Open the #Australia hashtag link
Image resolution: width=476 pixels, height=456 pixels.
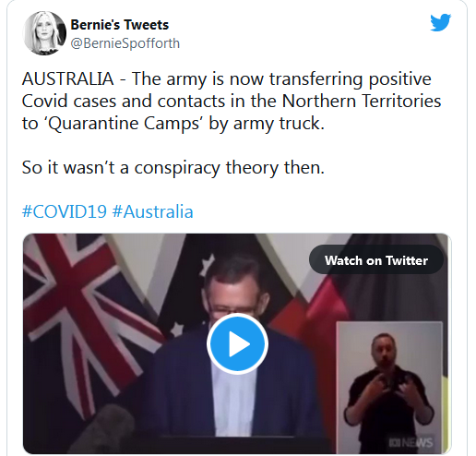click(x=153, y=211)
